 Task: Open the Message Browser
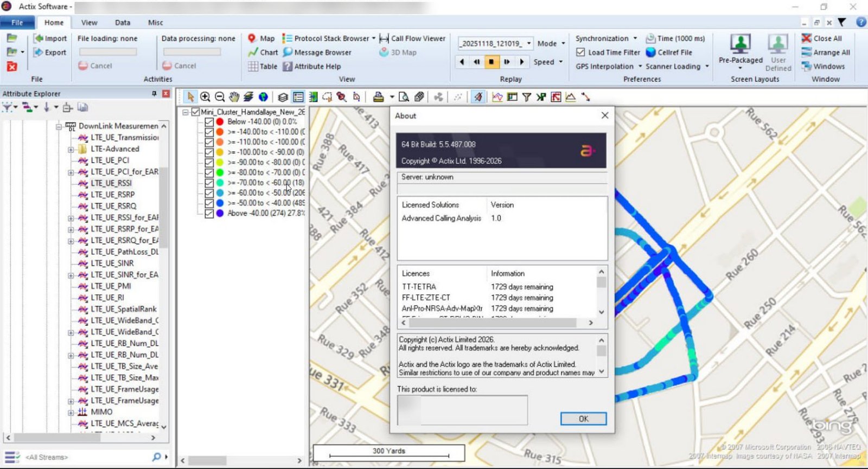pos(317,53)
